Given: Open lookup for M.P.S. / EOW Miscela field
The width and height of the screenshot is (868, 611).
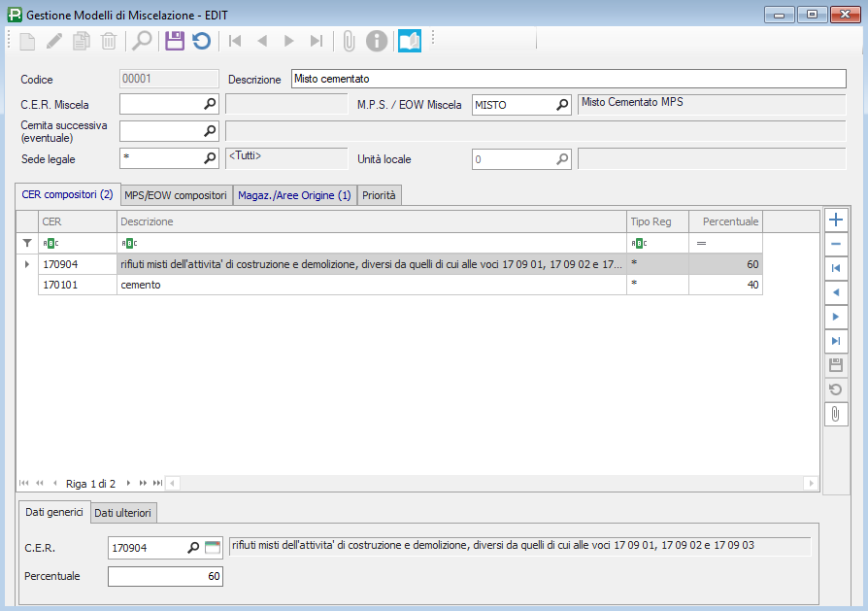Looking at the screenshot, I should [x=562, y=105].
